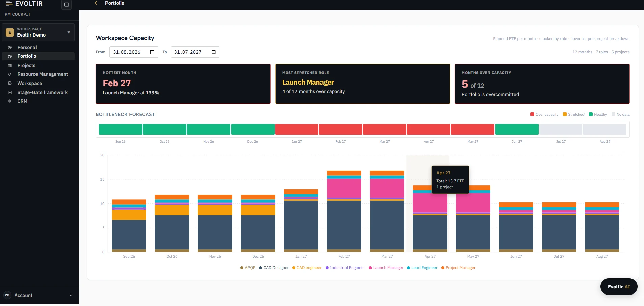
Task: Click the From date field 31.08.2026
Action: click(134, 52)
